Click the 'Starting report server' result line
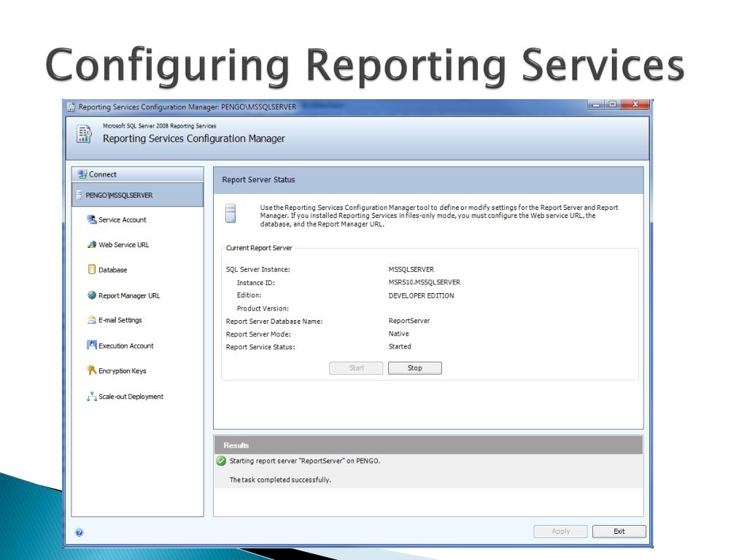 305,461
